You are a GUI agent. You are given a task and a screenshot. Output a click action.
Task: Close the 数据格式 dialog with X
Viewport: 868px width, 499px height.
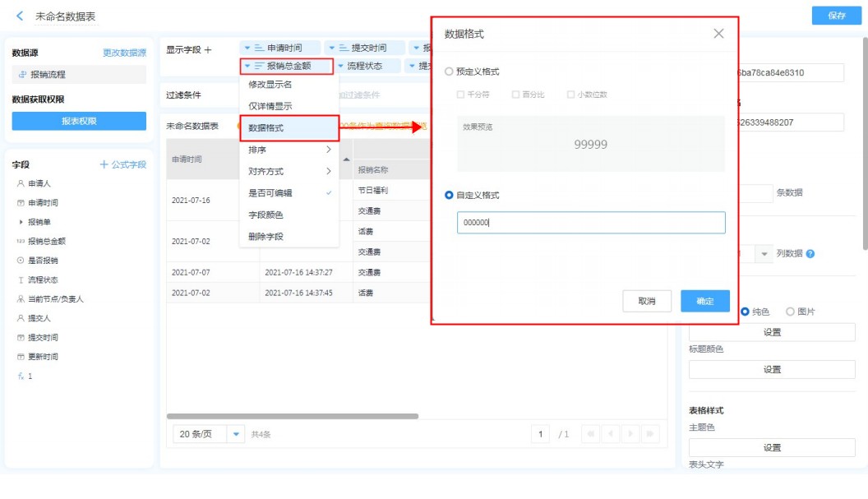pos(718,34)
